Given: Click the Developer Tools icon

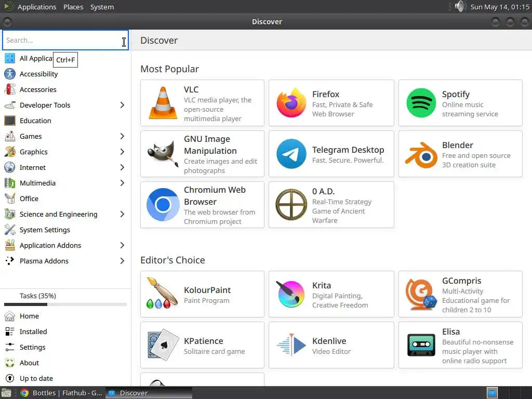Looking at the screenshot, I should point(10,105).
